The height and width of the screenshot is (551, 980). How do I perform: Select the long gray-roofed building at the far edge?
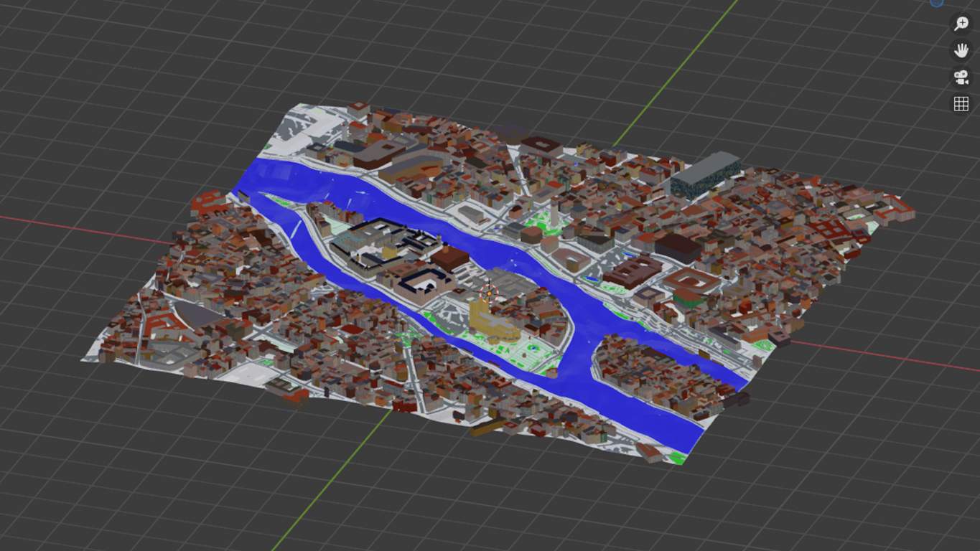(705, 172)
